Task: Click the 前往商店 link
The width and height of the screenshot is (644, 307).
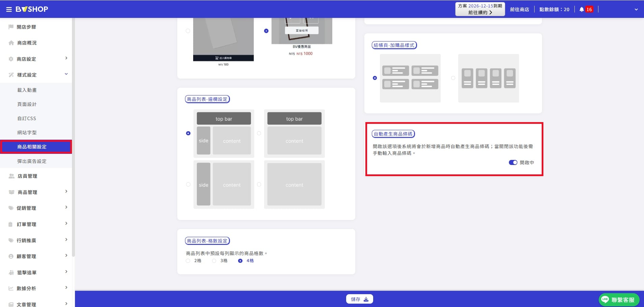Action: (x=519, y=9)
